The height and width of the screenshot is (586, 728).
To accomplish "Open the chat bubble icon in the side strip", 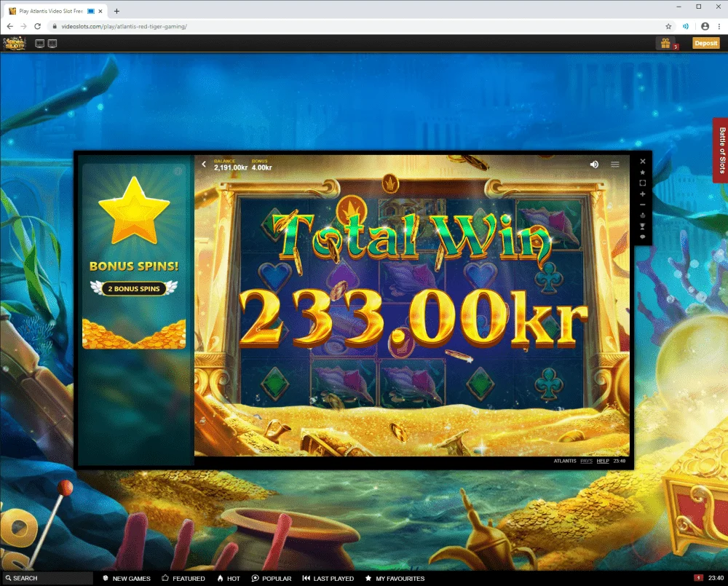I will tap(643, 237).
